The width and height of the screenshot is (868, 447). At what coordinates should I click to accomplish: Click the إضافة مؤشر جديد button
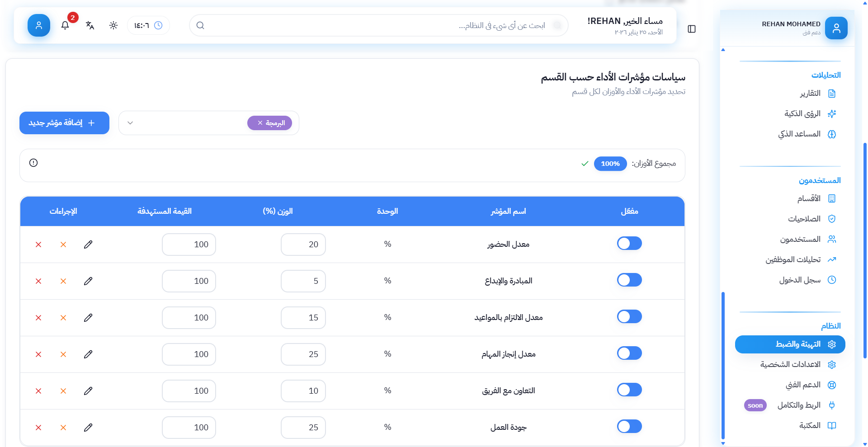click(64, 123)
